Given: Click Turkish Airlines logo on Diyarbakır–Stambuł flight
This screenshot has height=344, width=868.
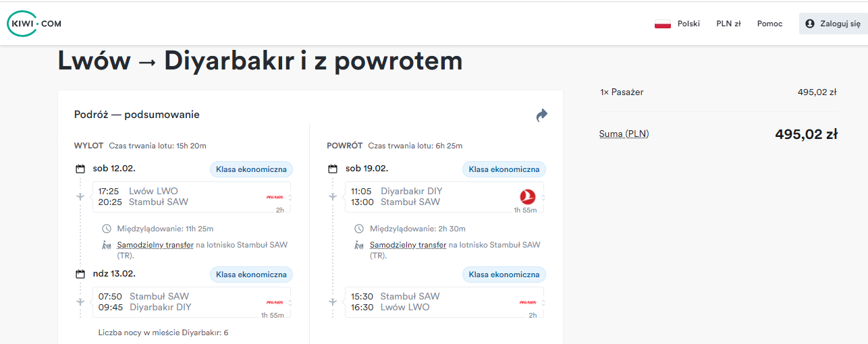Looking at the screenshot, I should pos(528,197).
